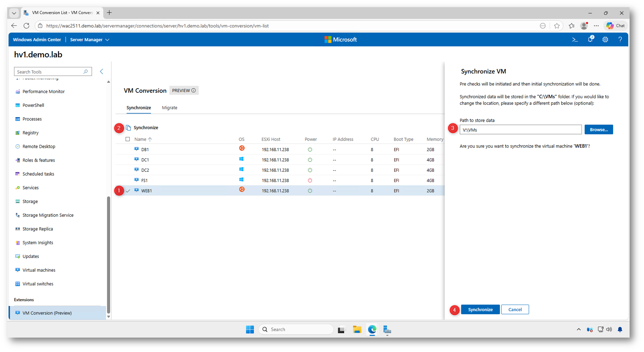Image resolution: width=644 pixels, height=352 pixels.
Task: Open the notifications bell in header
Action: click(x=590, y=39)
